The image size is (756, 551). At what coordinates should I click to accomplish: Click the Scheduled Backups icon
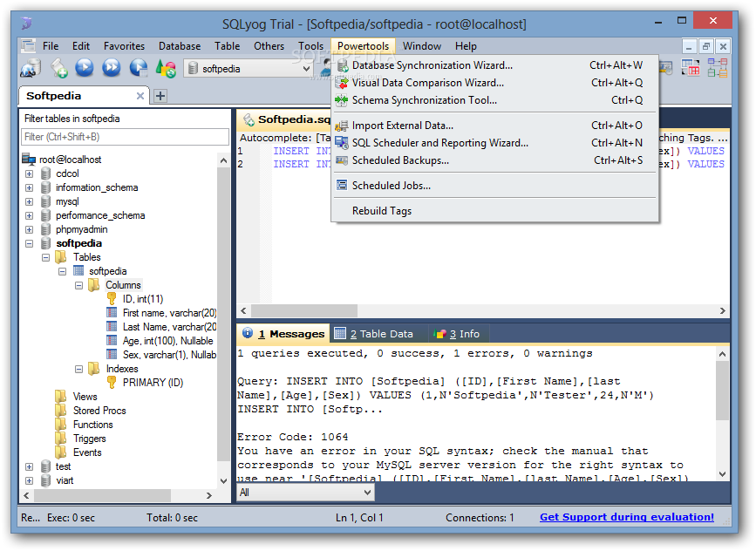[342, 160]
